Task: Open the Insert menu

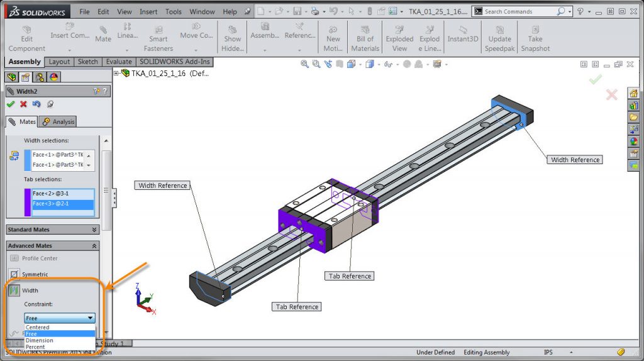Action: (148, 11)
